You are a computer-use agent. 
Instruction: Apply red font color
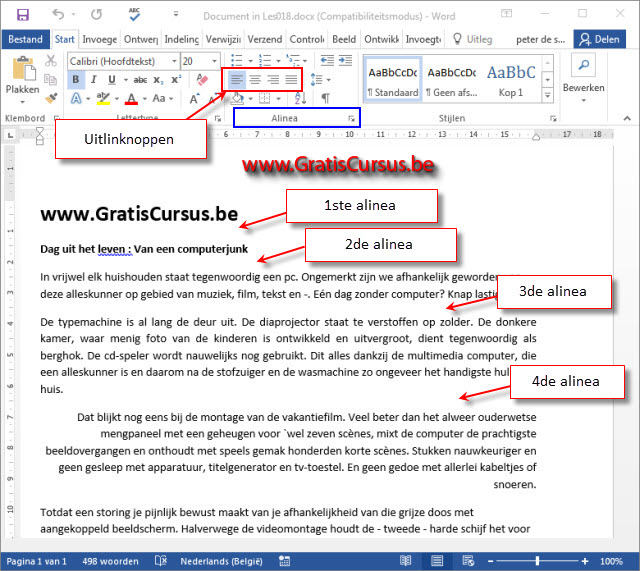coord(131,98)
